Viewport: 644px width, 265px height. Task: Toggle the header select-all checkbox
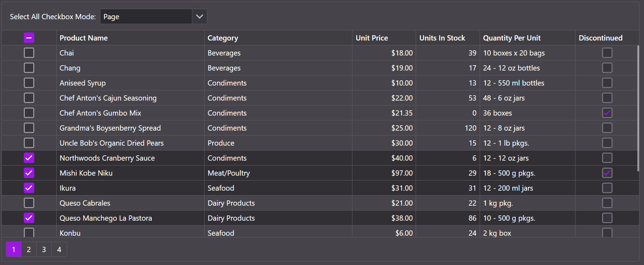[x=29, y=38]
